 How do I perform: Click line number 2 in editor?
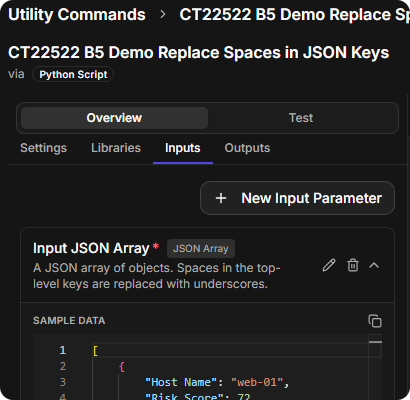point(63,366)
